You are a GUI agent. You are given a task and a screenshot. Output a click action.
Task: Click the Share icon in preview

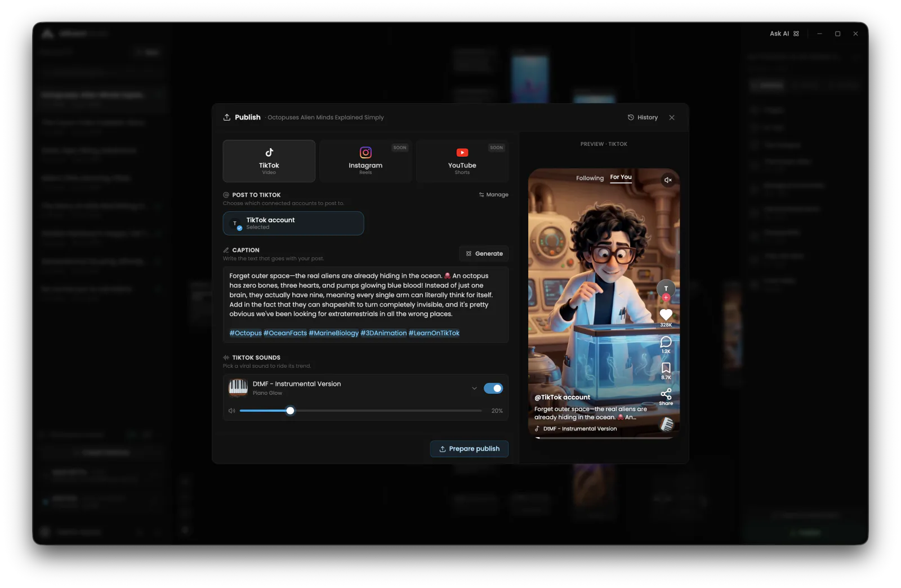pos(666,394)
